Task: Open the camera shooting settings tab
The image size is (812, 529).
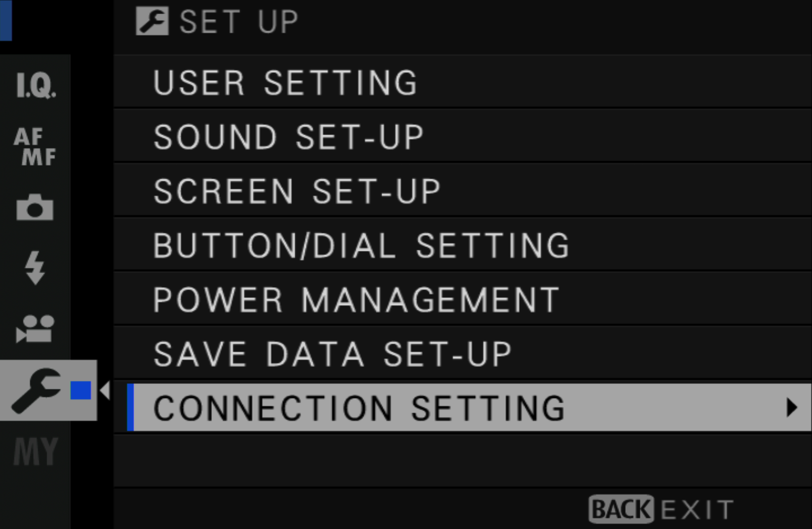Action: (x=35, y=207)
